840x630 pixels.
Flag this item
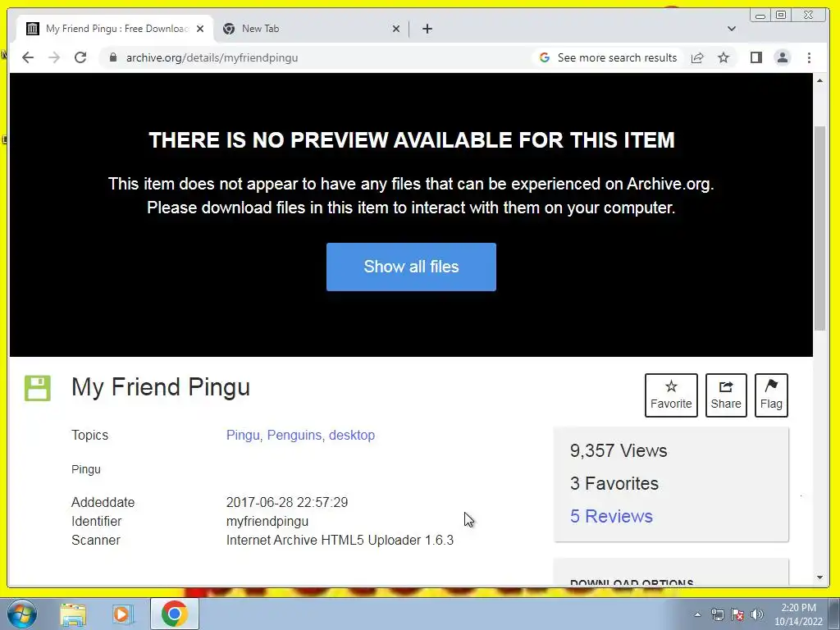(x=771, y=395)
